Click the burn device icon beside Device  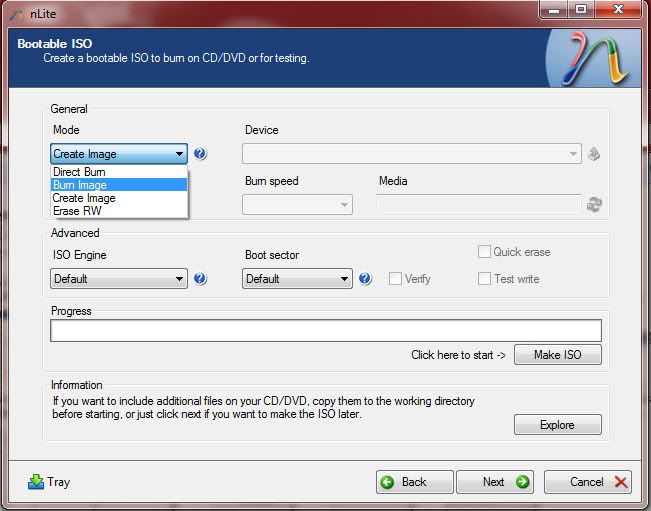(x=594, y=154)
